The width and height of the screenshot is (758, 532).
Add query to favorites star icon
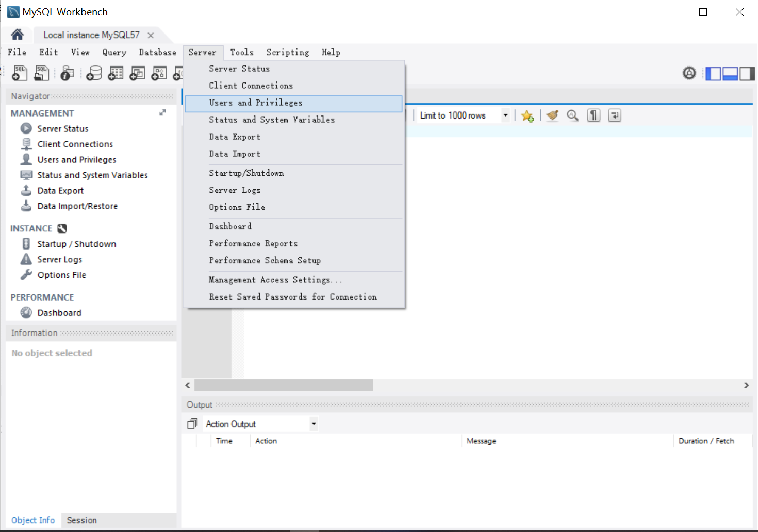527,115
